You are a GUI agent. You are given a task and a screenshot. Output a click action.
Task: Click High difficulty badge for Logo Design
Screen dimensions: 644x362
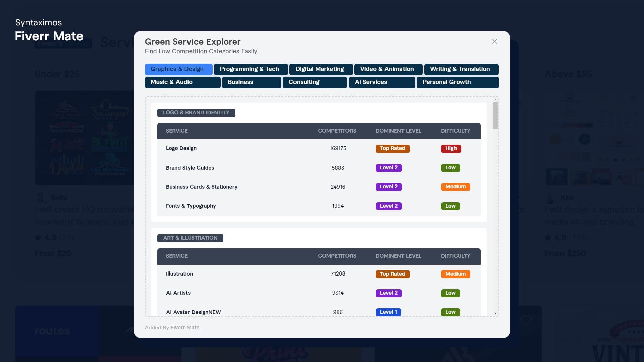coord(451,148)
